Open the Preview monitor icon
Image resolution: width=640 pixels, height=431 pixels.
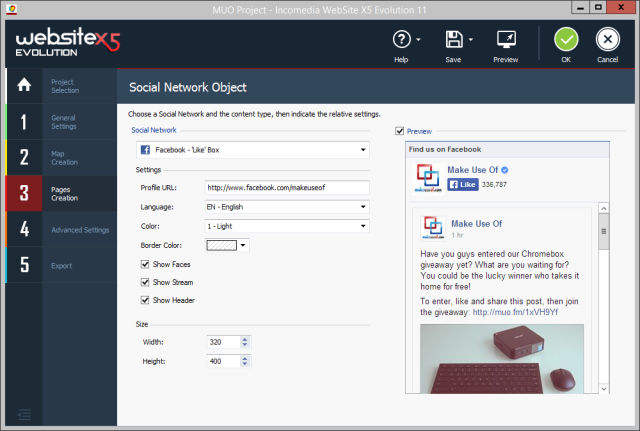[506, 40]
